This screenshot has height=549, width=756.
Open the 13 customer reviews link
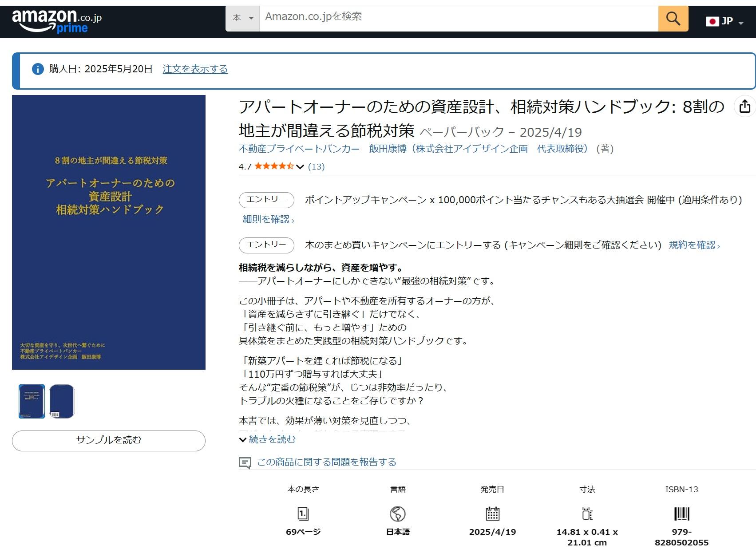click(x=316, y=167)
